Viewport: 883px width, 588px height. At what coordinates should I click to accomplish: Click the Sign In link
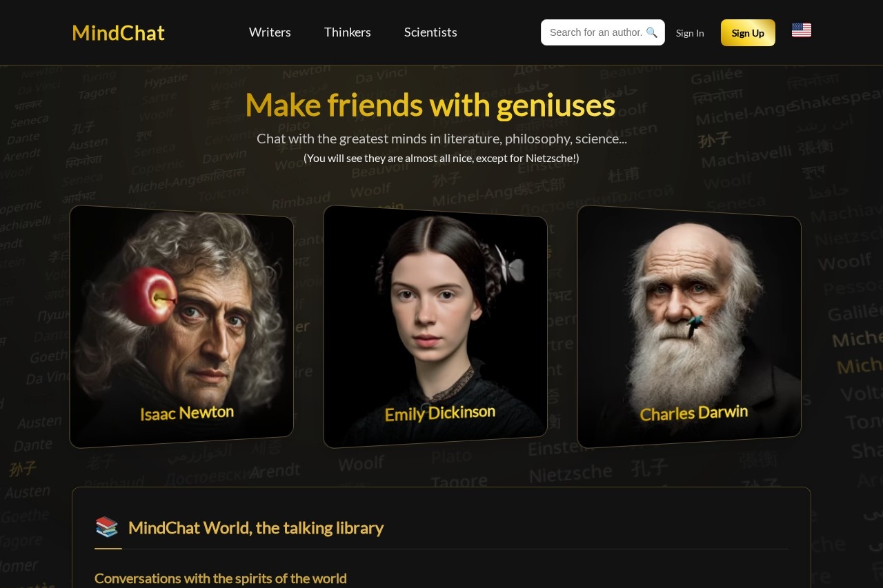[x=690, y=33]
